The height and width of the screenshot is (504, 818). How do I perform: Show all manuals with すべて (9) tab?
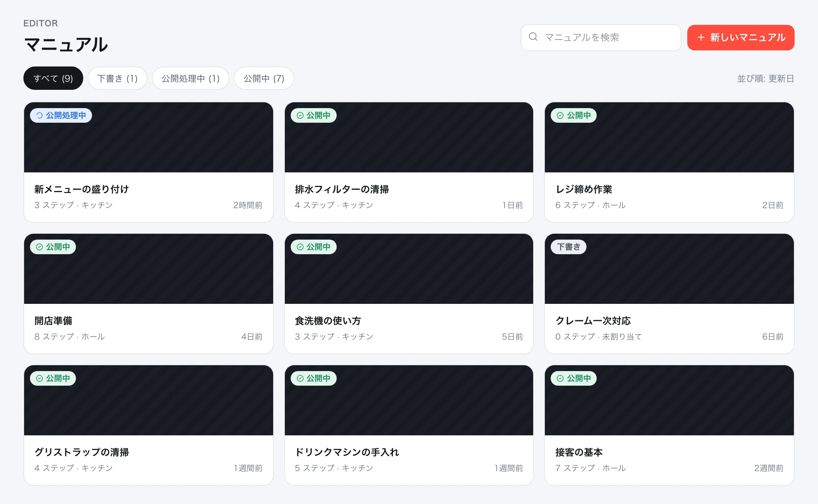[53, 78]
